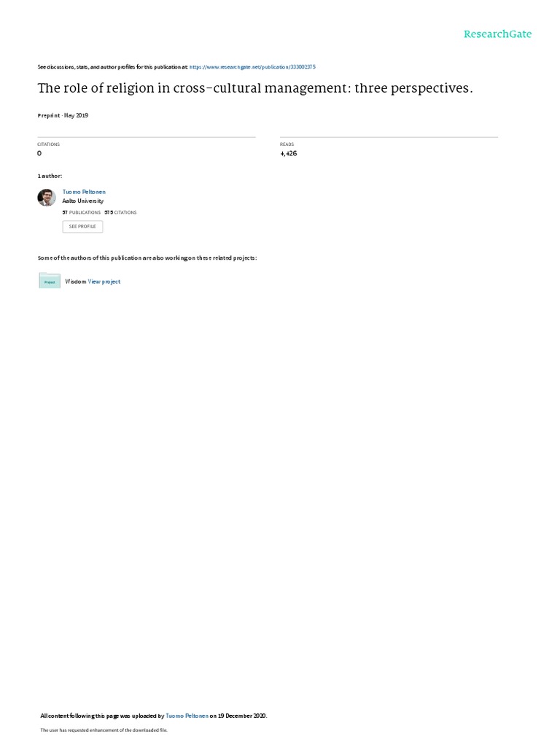560x747 pixels.
Task: Click the Preprint label under the title
Action: [x=49, y=116]
